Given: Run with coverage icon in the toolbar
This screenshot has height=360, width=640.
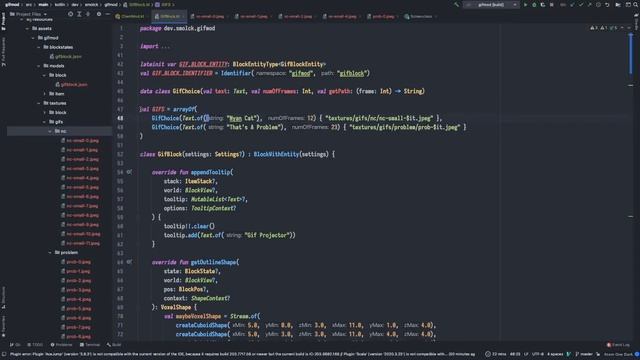Looking at the screenshot, I should 542,4.
